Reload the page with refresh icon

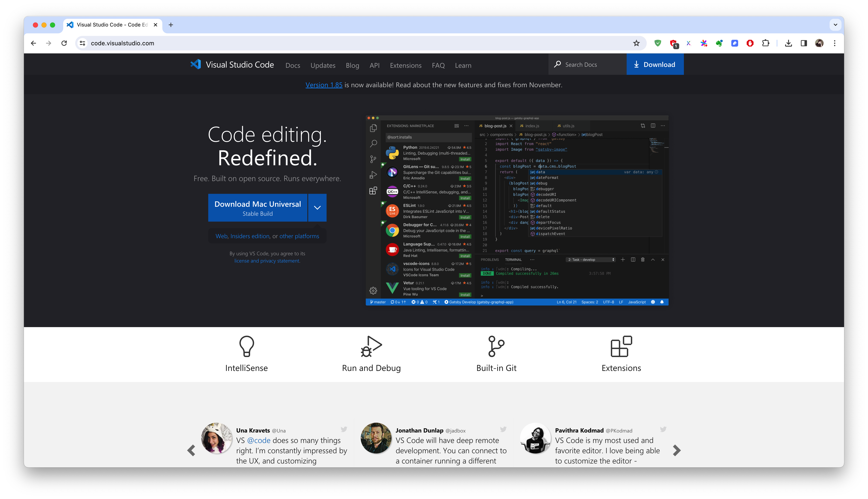pyautogui.click(x=64, y=43)
